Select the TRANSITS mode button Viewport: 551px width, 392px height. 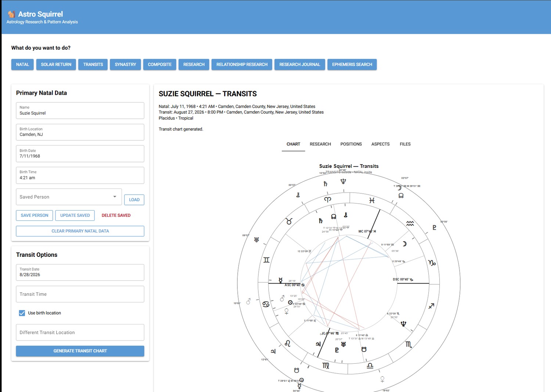coord(93,64)
